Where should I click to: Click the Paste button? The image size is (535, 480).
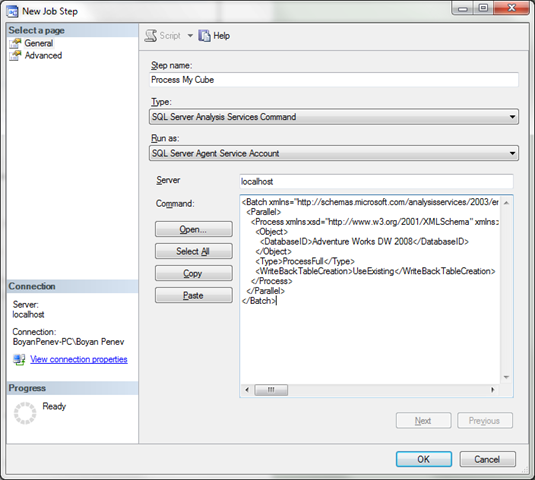click(194, 295)
